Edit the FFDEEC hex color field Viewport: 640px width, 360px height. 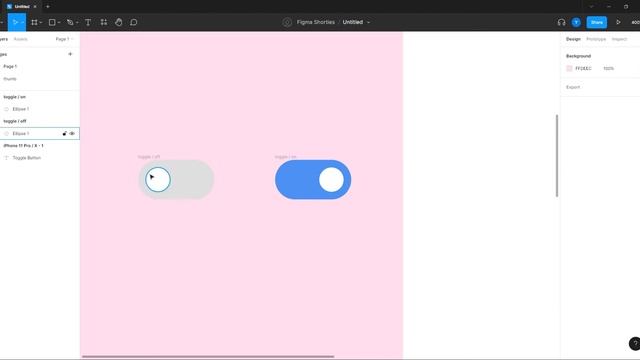583,68
